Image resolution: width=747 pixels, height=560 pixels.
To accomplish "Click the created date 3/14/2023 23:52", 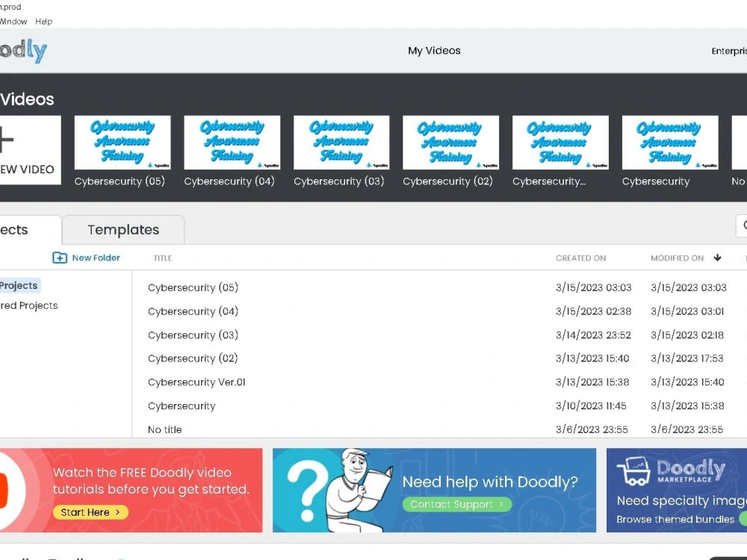I will tap(593, 335).
